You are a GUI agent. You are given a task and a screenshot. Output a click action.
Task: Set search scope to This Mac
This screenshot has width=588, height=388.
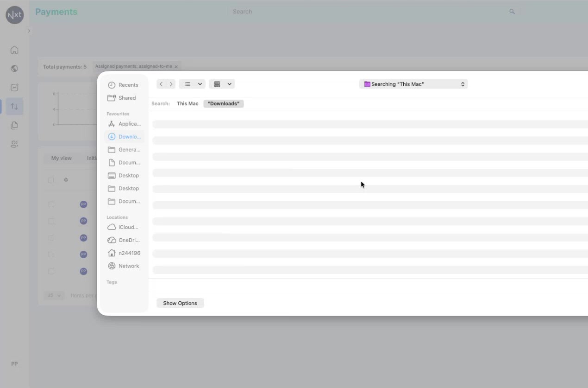[188, 103]
